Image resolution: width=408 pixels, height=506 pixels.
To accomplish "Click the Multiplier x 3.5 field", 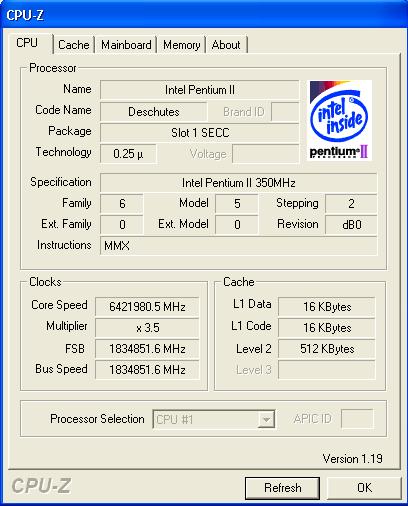I will point(147,328).
